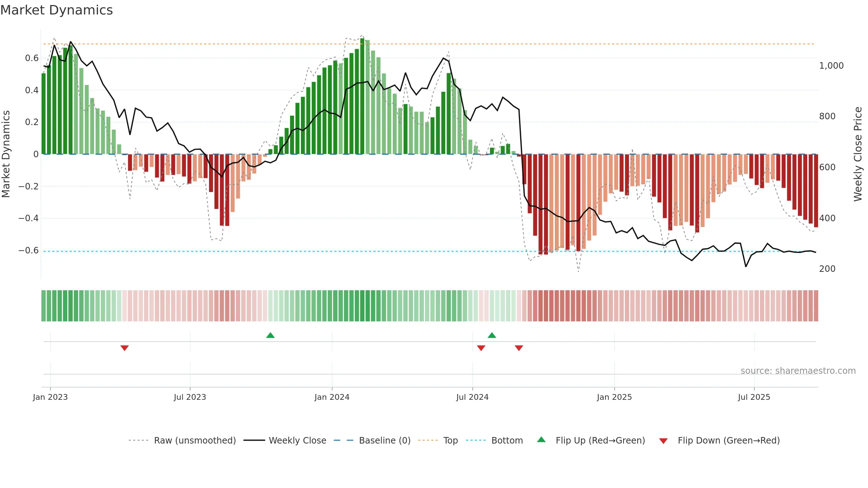Toggle the 'Flip Up (Red→Green)' legend entry
The height and width of the screenshot is (488, 868).
point(591,440)
